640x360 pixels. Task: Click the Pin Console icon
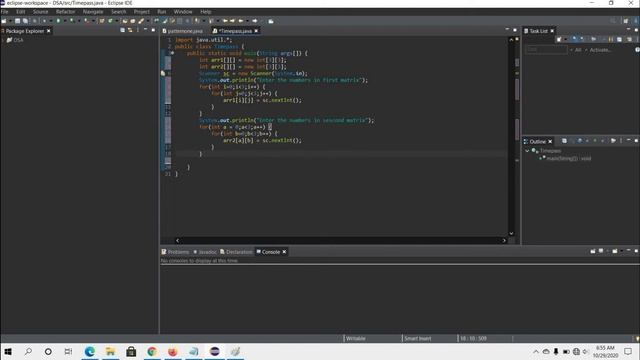point(593,251)
